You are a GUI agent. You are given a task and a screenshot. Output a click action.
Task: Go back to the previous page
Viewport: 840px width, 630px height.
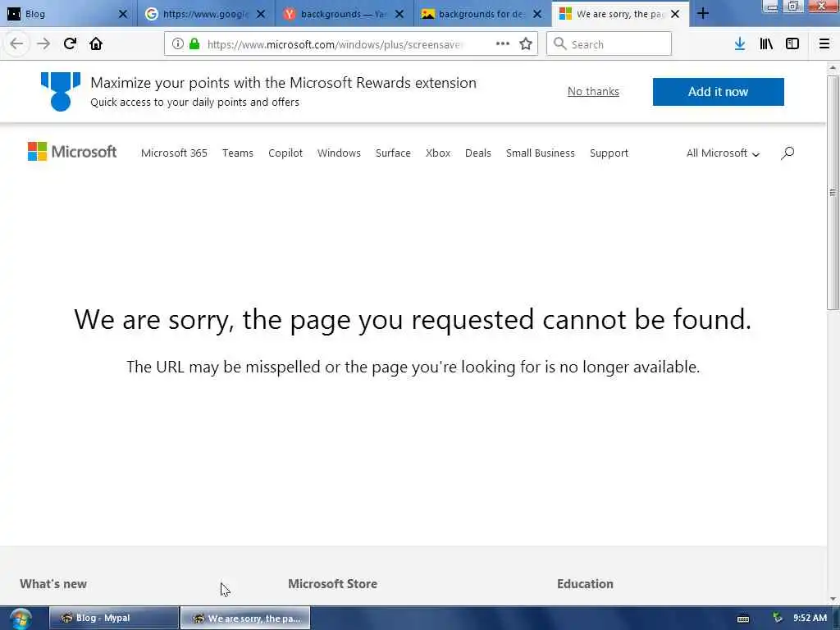click(16, 44)
